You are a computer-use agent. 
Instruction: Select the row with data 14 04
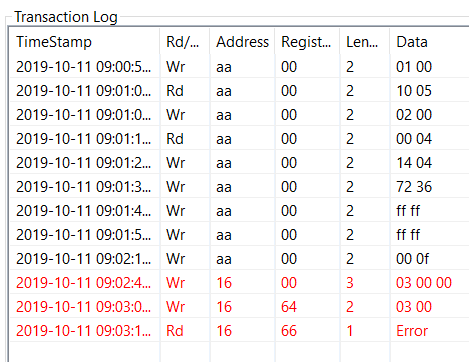pyautogui.click(x=239, y=163)
